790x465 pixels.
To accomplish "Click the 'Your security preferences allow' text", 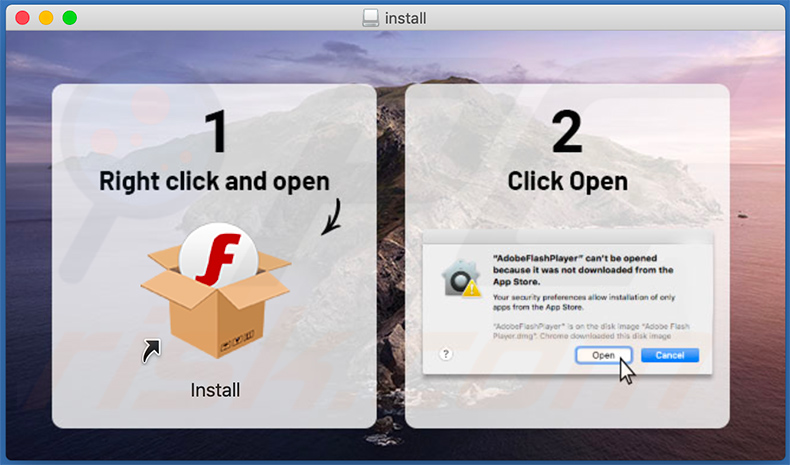I will tap(584, 302).
